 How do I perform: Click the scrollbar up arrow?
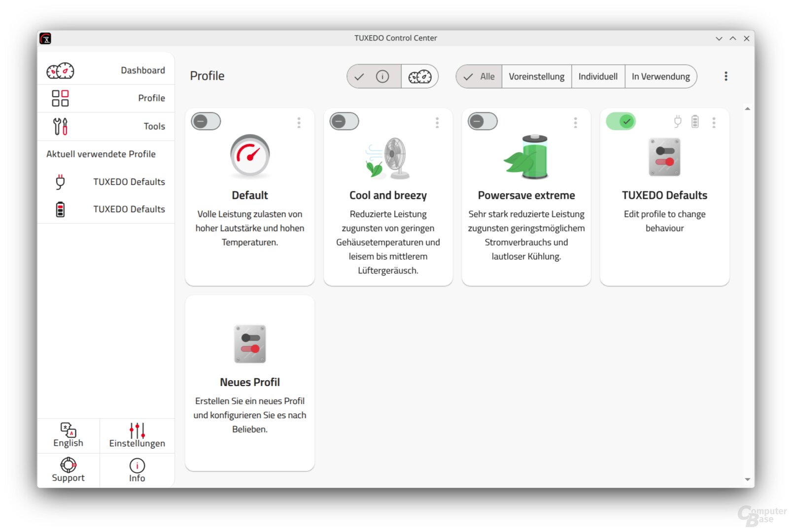[747, 109]
